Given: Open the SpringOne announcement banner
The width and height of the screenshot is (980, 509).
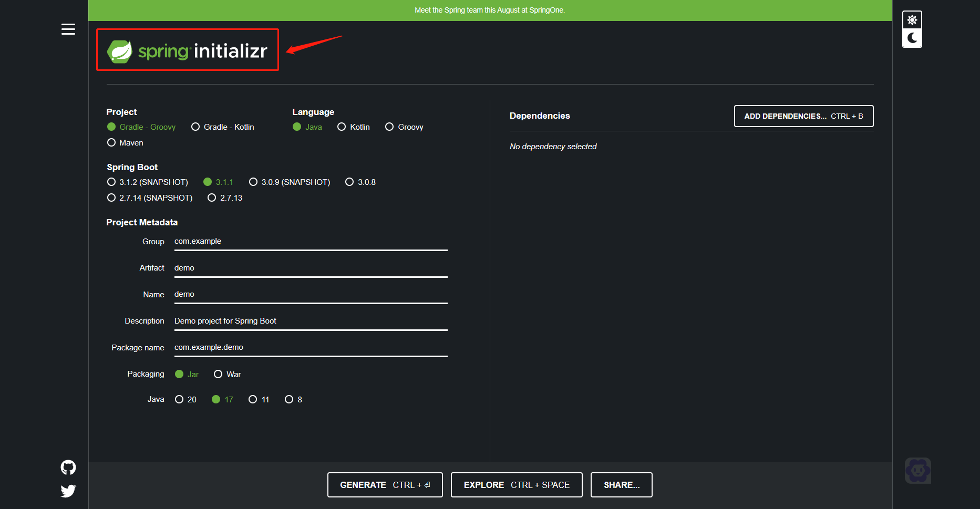Looking at the screenshot, I should pyautogui.click(x=490, y=10).
